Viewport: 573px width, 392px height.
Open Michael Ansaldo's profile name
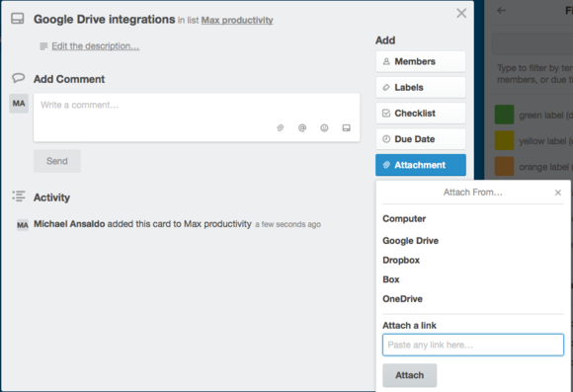point(69,224)
